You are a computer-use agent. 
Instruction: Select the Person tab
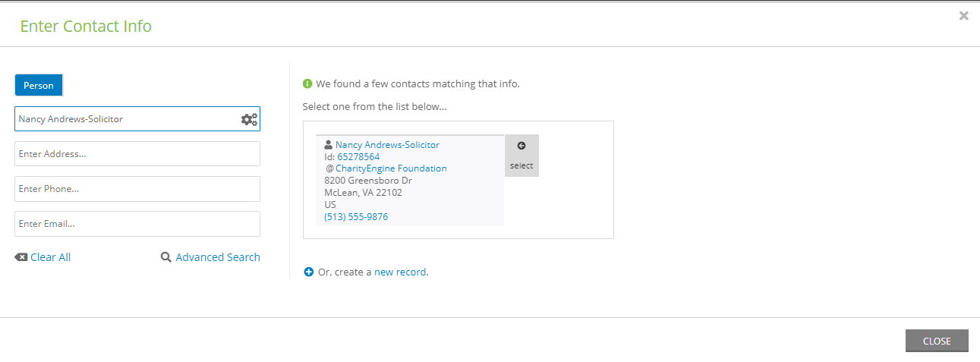39,85
